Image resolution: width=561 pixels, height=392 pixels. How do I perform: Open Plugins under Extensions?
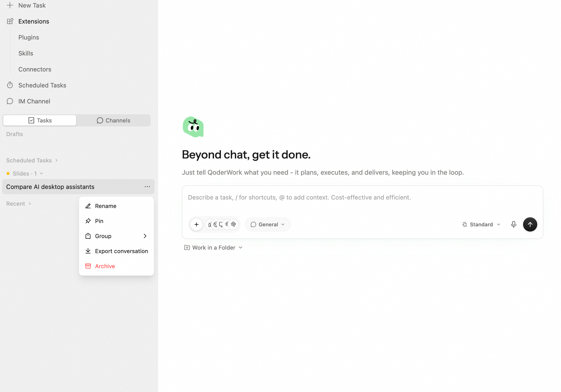29,37
